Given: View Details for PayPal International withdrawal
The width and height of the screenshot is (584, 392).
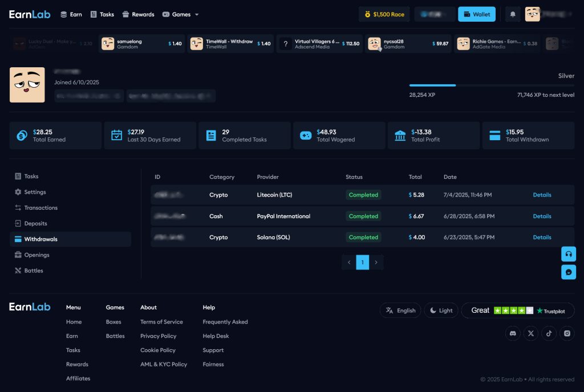Looking at the screenshot, I should tap(542, 216).
